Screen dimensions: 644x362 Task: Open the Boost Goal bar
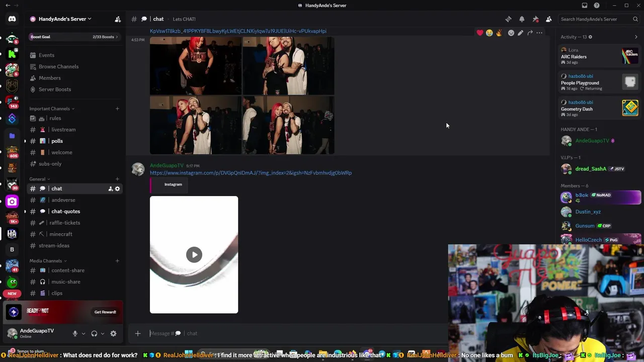(x=74, y=37)
